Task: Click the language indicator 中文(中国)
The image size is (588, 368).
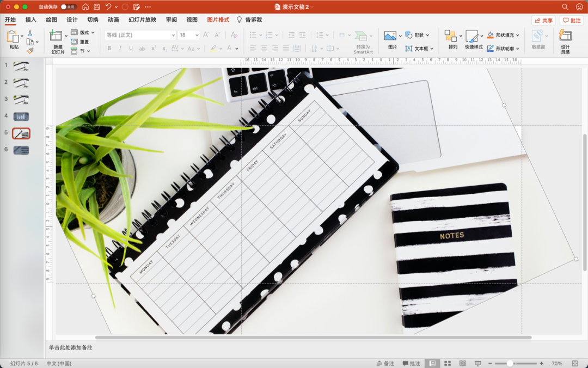Action: 59,363
